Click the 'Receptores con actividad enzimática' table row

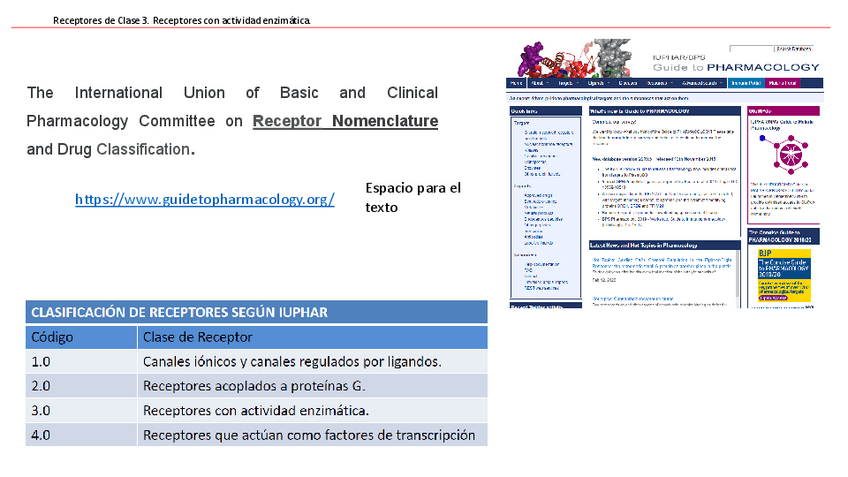(257, 411)
